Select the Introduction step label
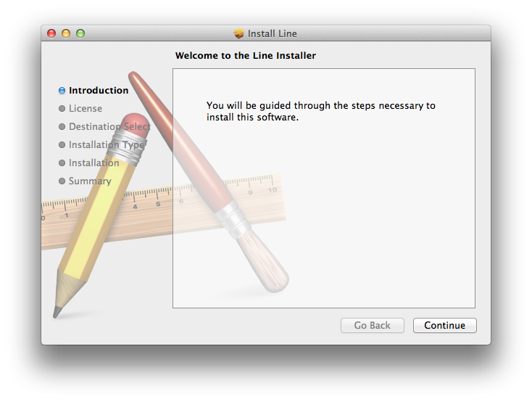The width and height of the screenshot is (532, 402). point(99,91)
